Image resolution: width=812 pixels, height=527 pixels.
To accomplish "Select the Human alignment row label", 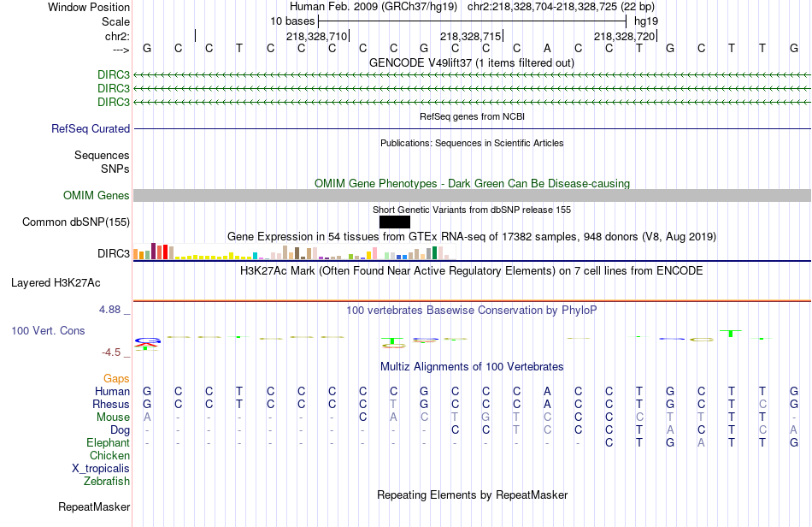I will coord(112,391).
